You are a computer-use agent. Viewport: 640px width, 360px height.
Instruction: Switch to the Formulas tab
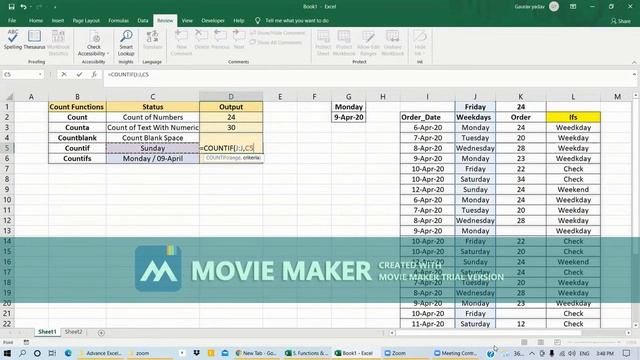click(x=118, y=20)
